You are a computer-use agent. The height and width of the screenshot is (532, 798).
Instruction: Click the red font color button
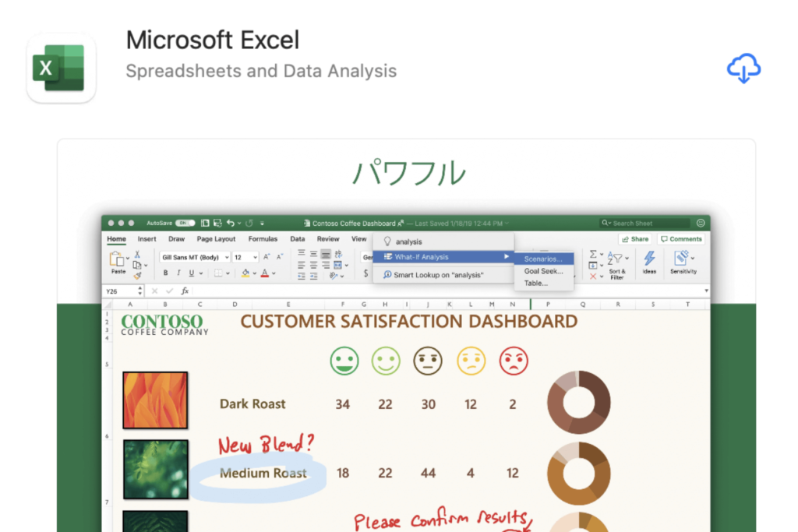265,273
